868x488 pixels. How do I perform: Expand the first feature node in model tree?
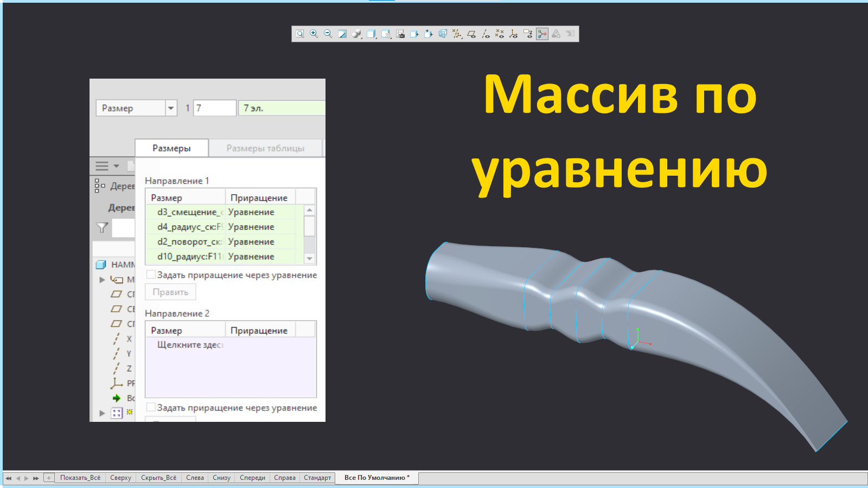[x=102, y=280]
